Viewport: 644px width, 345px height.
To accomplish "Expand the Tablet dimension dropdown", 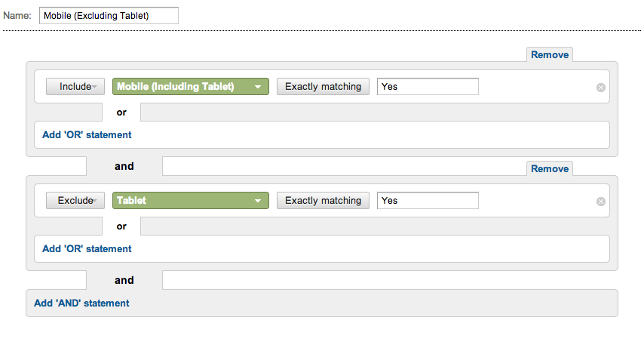I will 191,200.
